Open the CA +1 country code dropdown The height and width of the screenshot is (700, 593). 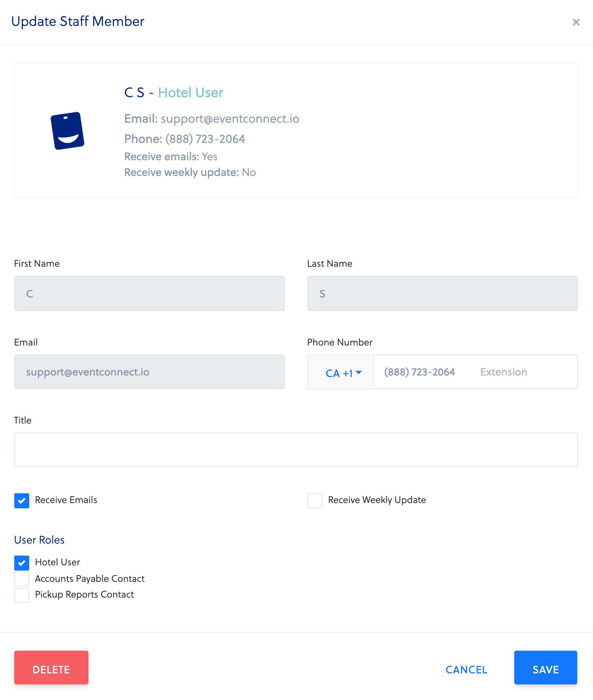point(343,373)
